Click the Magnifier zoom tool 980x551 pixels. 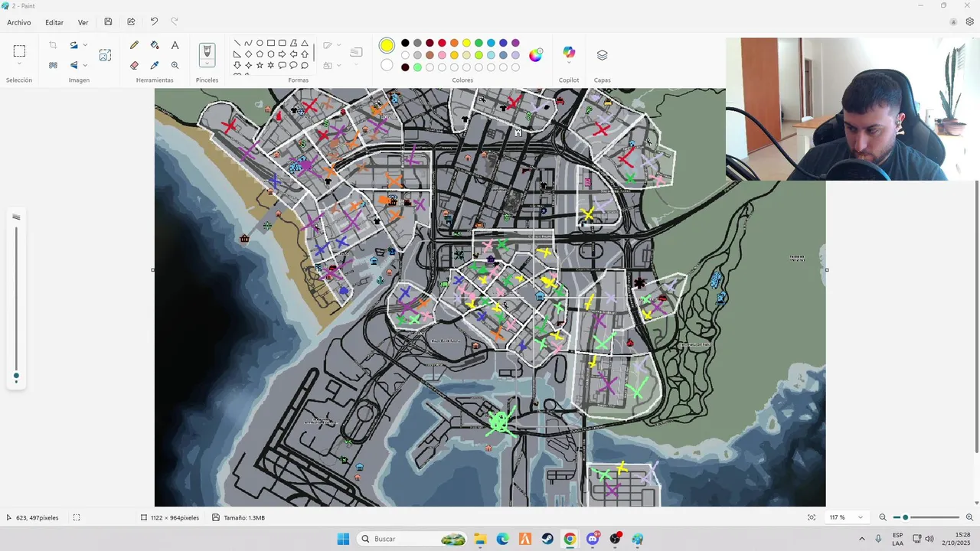(175, 65)
